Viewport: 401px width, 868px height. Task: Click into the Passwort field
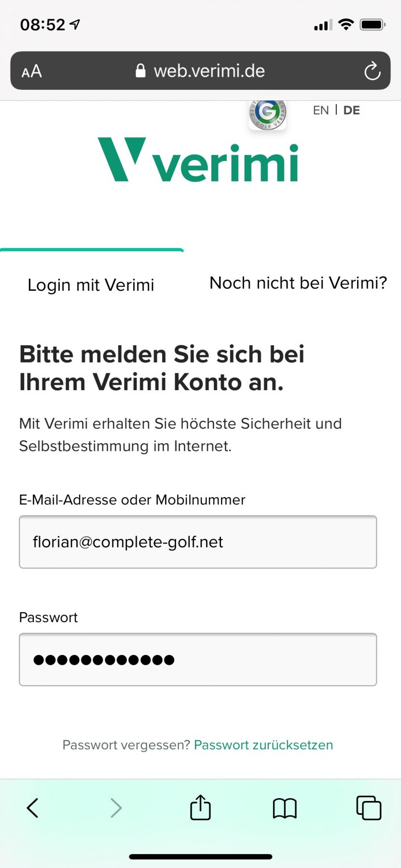(x=198, y=659)
